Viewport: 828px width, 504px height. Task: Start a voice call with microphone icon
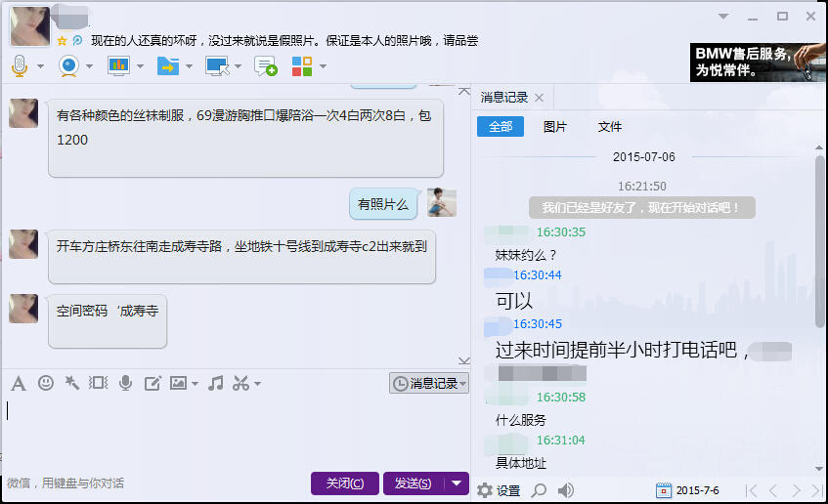(20, 66)
